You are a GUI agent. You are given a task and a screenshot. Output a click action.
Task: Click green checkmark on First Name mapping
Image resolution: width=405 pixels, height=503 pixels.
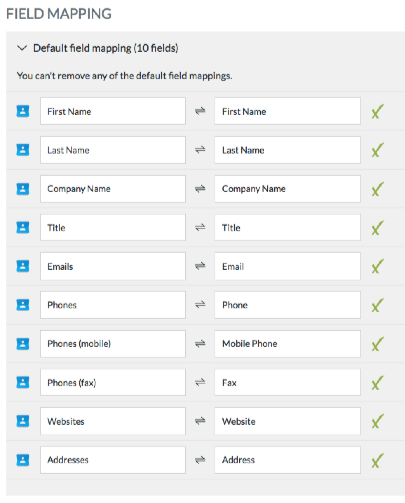tap(378, 111)
